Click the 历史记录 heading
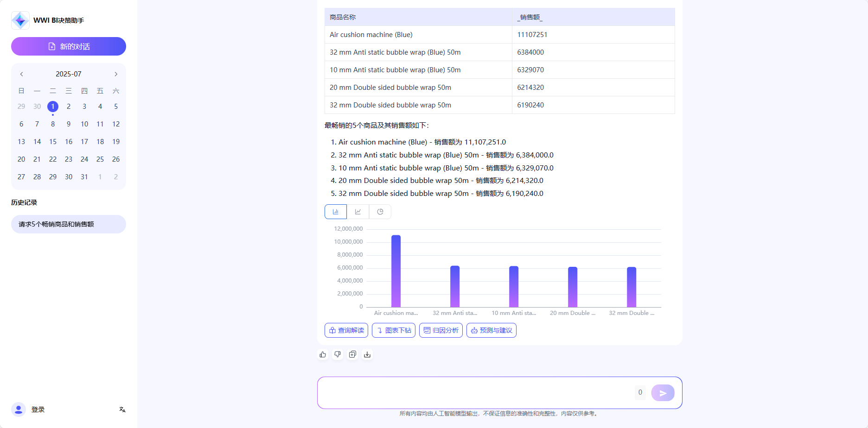 point(24,202)
